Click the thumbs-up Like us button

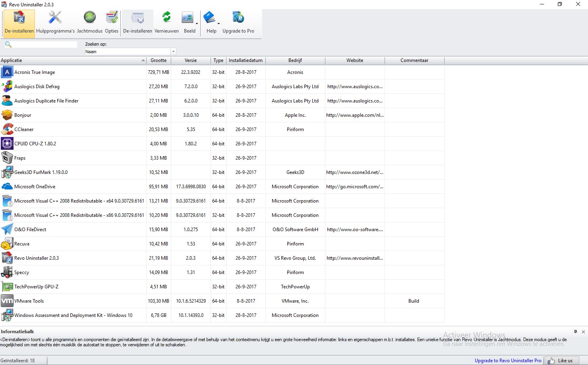[562, 361]
